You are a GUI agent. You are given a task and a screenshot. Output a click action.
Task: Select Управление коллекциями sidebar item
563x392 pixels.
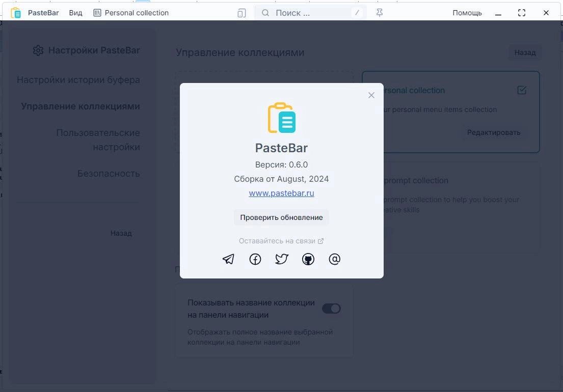pyautogui.click(x=81, y=106)
